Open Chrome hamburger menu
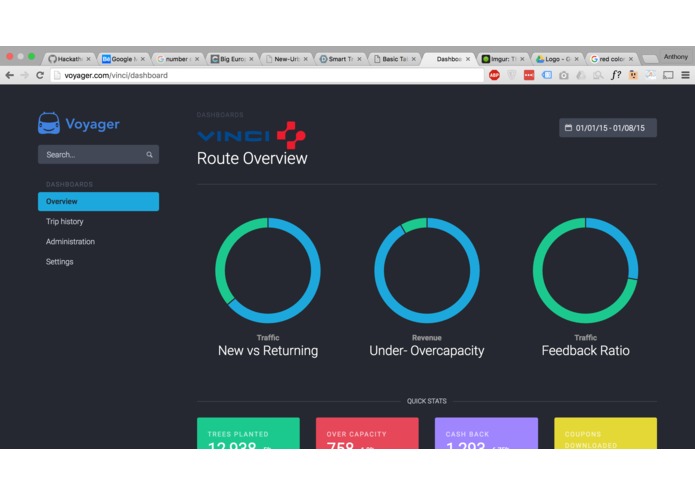Screen dimensions: 695x494 point(685,75)
